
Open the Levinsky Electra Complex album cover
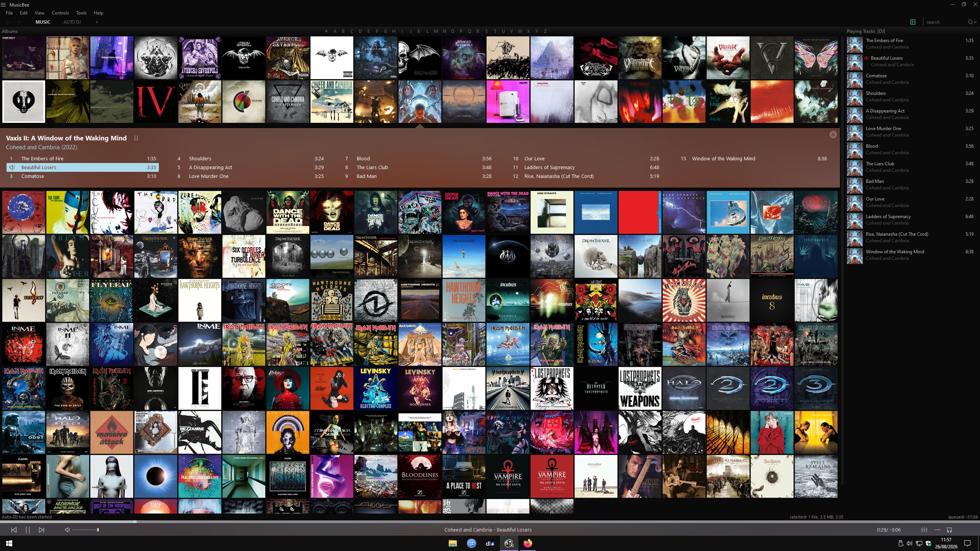[376, 388]
